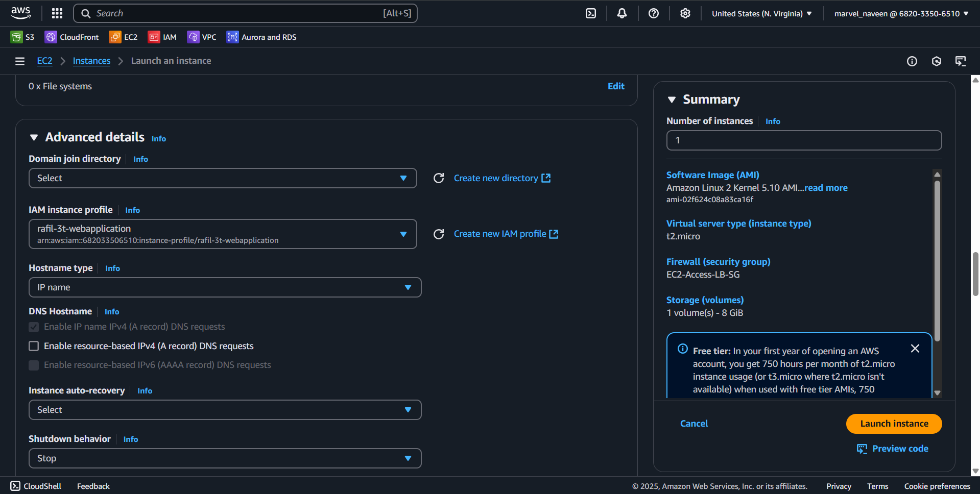Click the Cancel button
This screenshot has width=980, height=494.
pyautogui.click(x=694, y=424)
